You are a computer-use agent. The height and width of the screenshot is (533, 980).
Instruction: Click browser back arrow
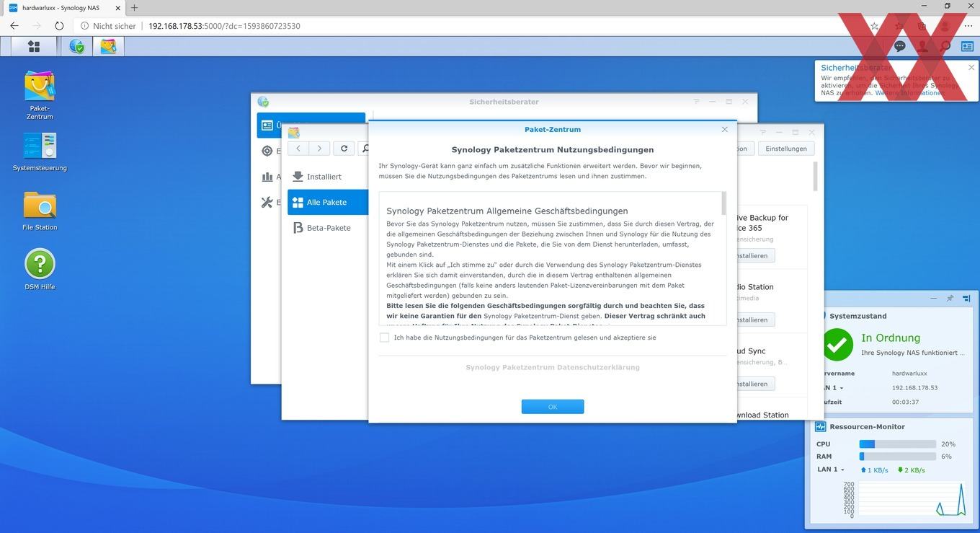(x=14, y=26)
